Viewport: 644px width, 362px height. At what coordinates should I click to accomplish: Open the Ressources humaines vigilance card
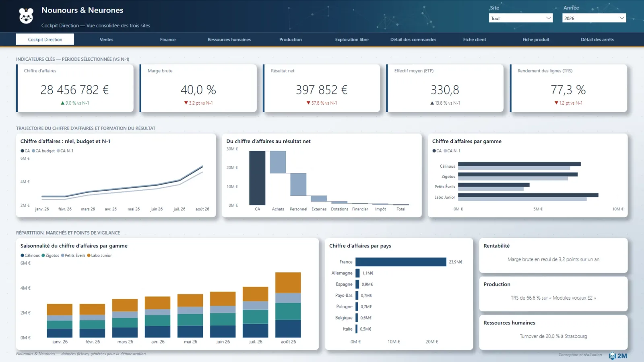pos(553,332)
